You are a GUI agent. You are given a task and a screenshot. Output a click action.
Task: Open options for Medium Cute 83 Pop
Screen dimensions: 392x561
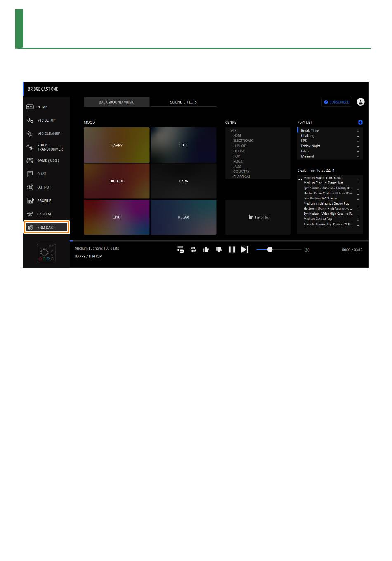pyautogui.click(x=358, y=219)
